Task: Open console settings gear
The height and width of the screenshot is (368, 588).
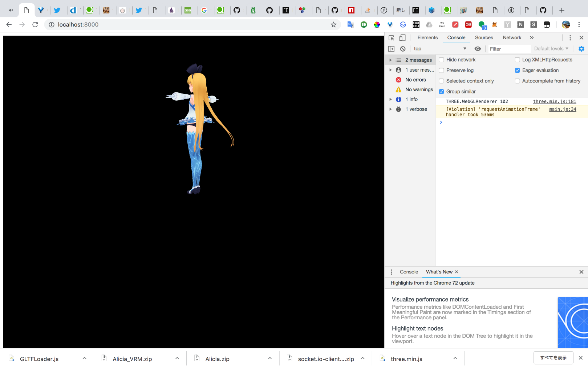Action: pos(581,49)
